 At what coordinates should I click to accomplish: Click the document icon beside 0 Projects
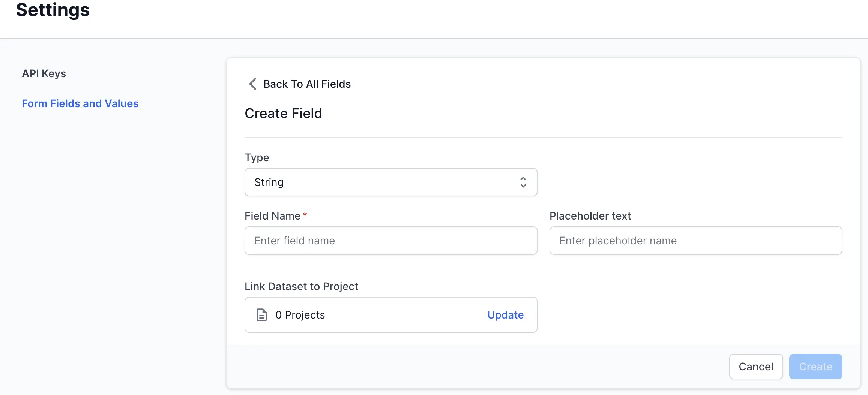click(x=261, y=315)
